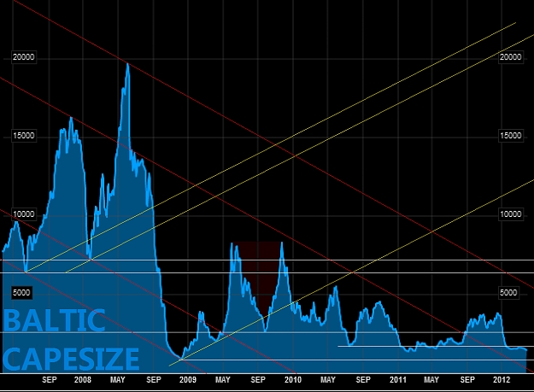Click the left axis 10000 label
Screen dimensions: 534x392
point(24,214)
